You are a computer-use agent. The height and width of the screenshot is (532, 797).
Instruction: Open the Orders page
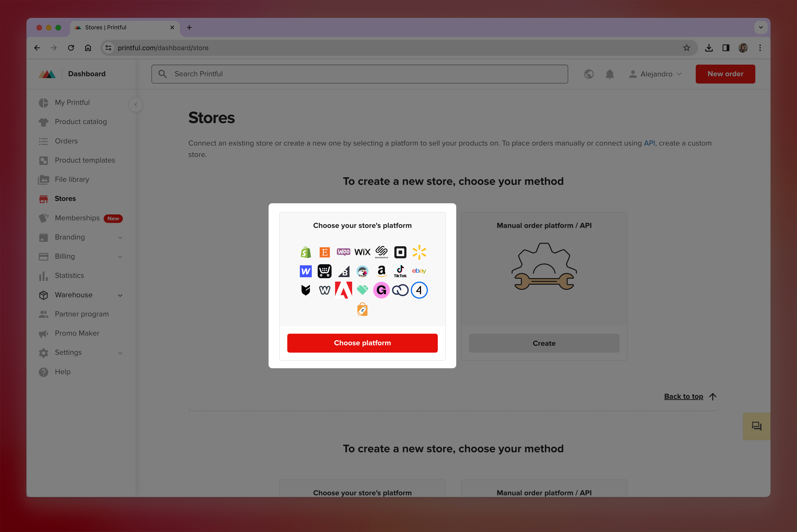click(x=66, y=141)
